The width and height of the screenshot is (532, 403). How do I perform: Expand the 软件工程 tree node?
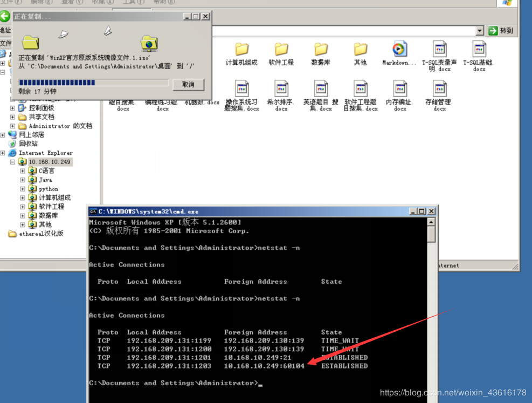pyautogui.click(x=23, y=207)
